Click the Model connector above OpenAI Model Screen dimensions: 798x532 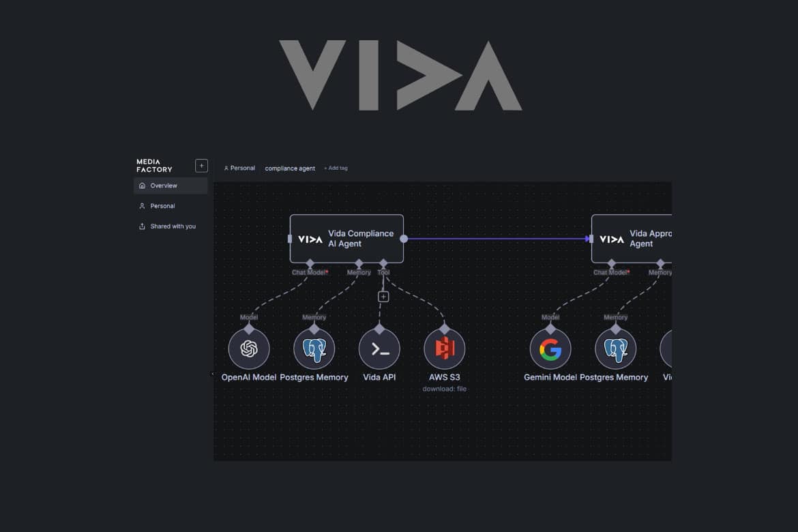249,328
